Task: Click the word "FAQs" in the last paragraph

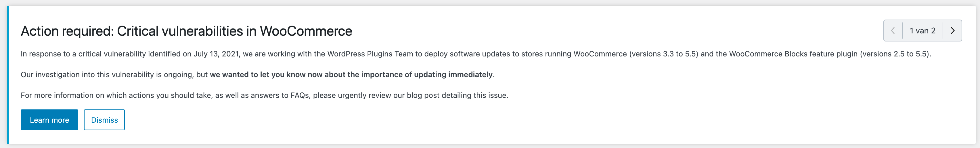Action: point(300,96)
